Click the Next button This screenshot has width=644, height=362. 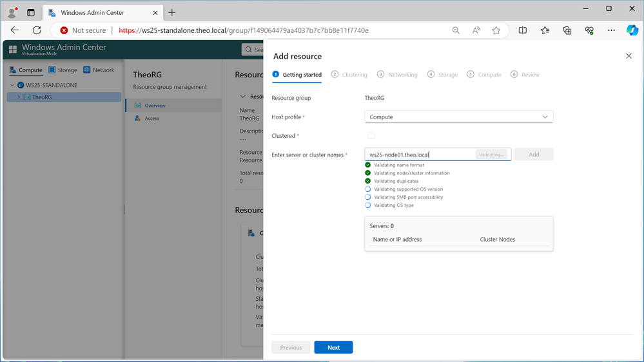[333, 347]
